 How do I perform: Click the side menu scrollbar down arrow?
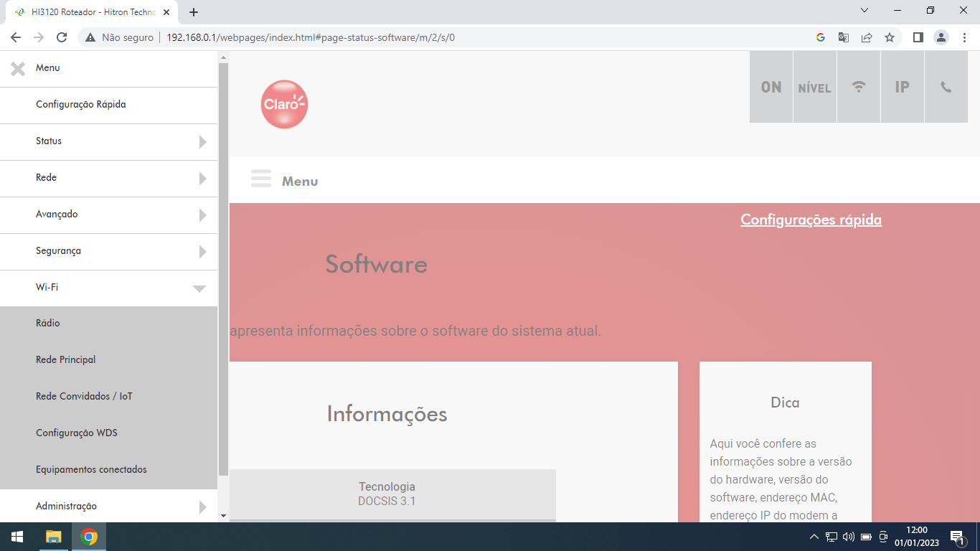pos(223,515)
